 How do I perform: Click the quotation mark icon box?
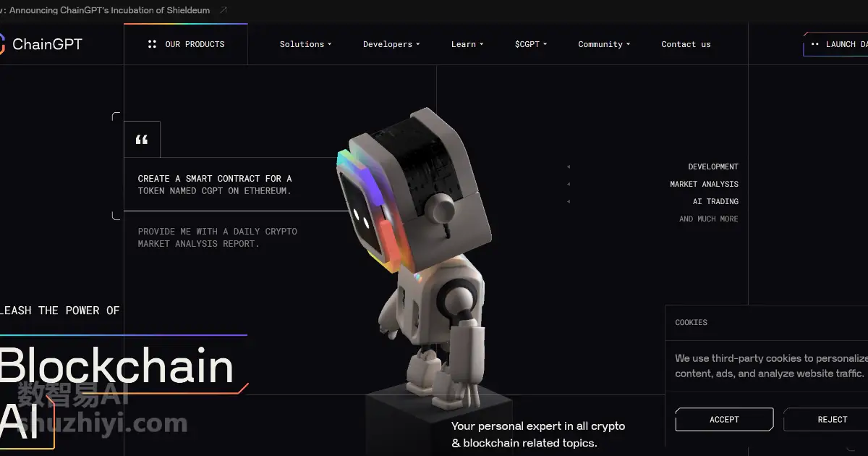point(142,140)
